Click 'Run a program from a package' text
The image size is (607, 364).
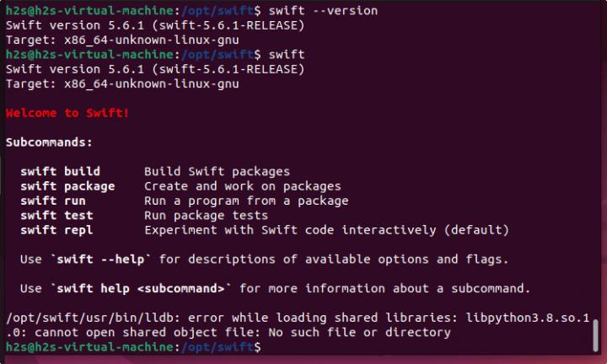tap(246, 201)
